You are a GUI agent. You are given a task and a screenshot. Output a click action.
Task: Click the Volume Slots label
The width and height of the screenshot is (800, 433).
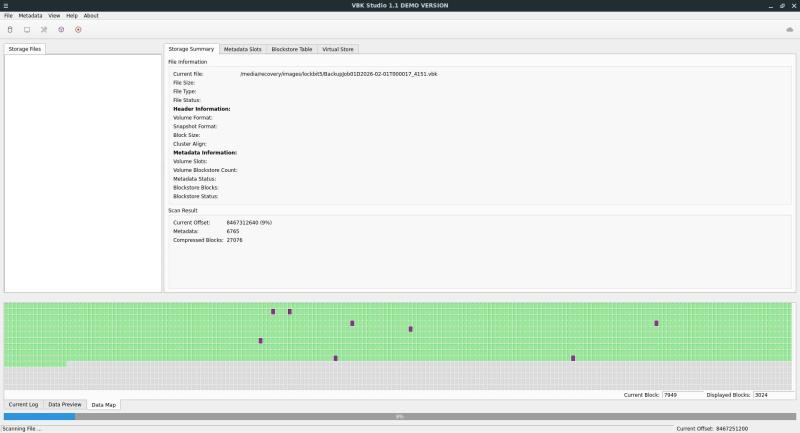click(190, 161)
